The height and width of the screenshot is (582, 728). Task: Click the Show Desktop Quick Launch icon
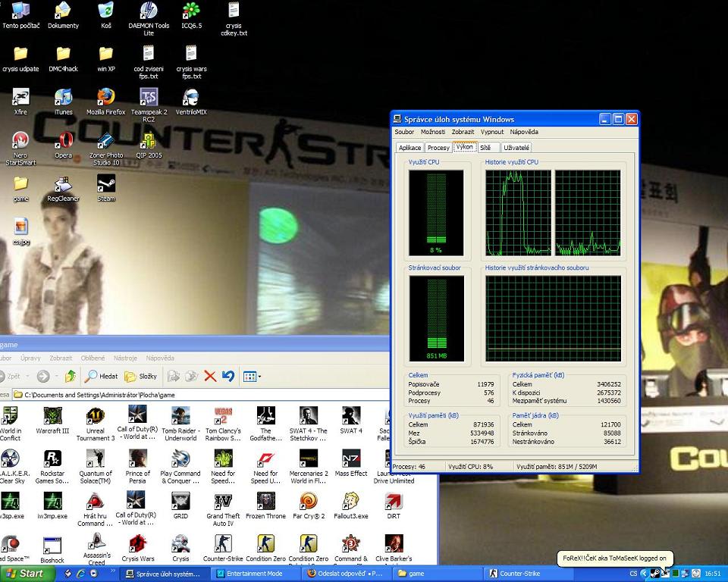pyautogui.click(x=67, y=573)
